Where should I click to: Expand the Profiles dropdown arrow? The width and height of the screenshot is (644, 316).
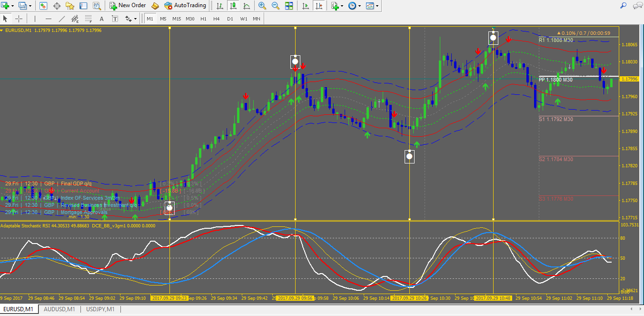pos(31,6)
